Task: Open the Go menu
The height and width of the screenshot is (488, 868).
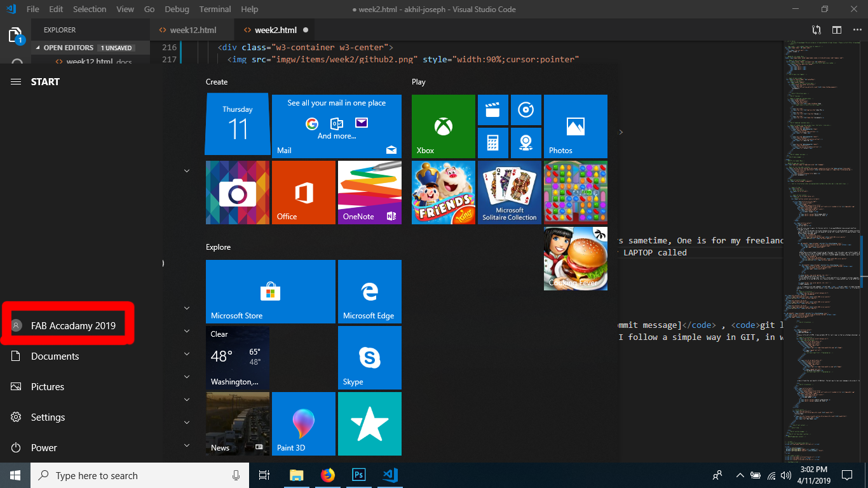Action: click(x=149, y=10)
